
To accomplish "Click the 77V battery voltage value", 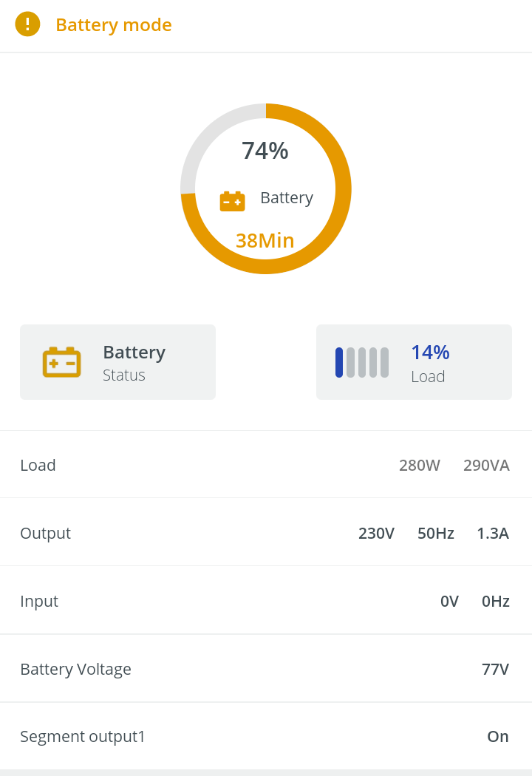I will coord(495,669).
